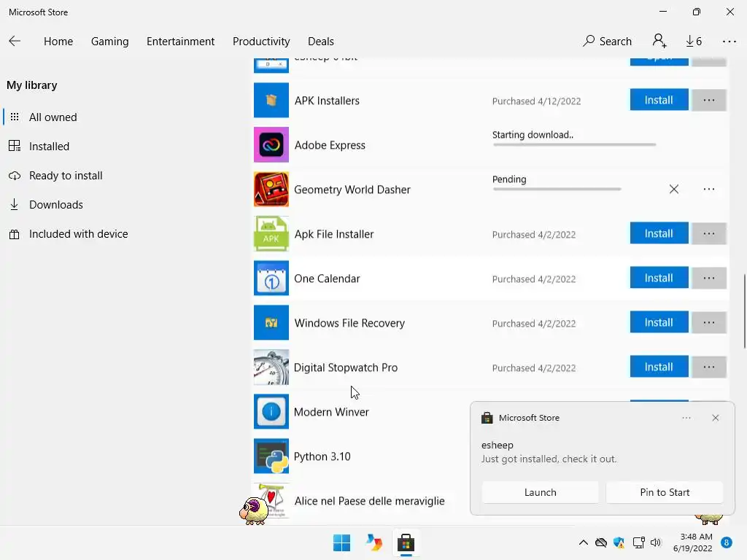Screen dimensions: 747x560
Task: Open more options for Digital Stopwatch Pro
Action: (709, 367)
